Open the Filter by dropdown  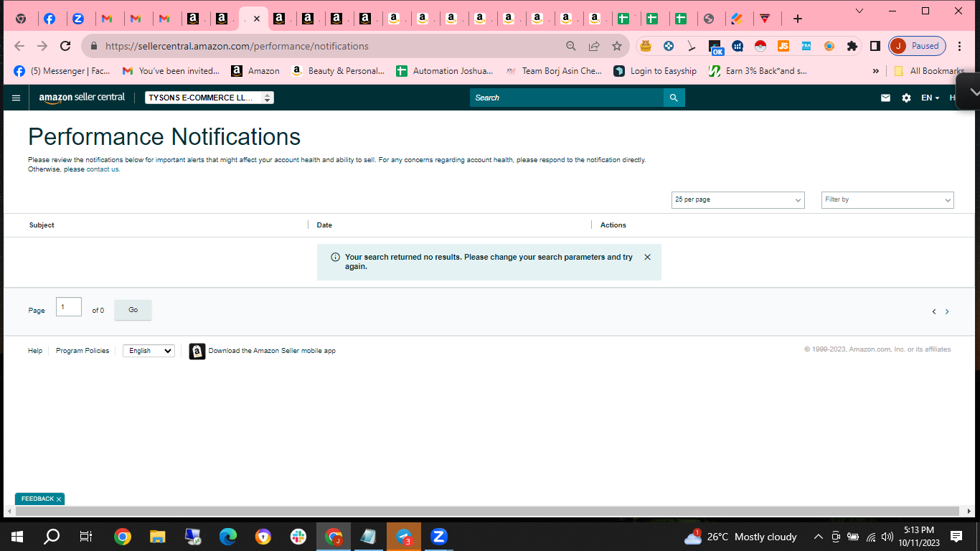click(x=887, y=199)
